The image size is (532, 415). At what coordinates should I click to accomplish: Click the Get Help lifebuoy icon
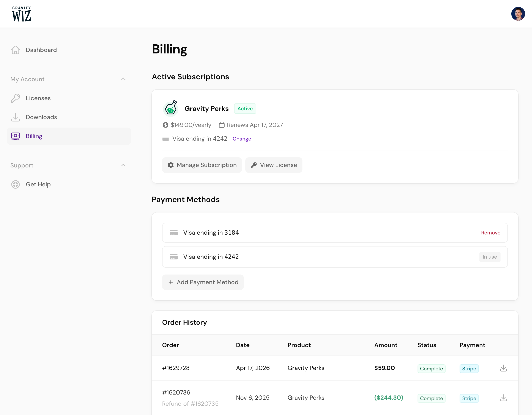tap(15, 184)
